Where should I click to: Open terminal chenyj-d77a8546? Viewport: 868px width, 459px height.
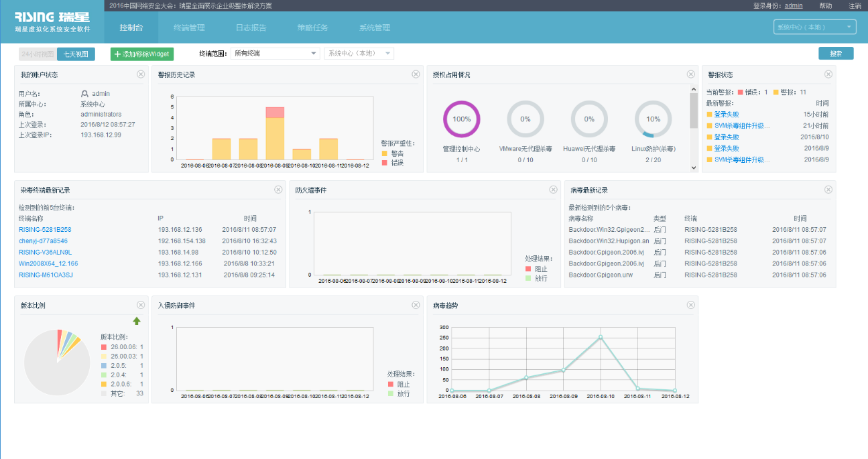click(43, 241)
